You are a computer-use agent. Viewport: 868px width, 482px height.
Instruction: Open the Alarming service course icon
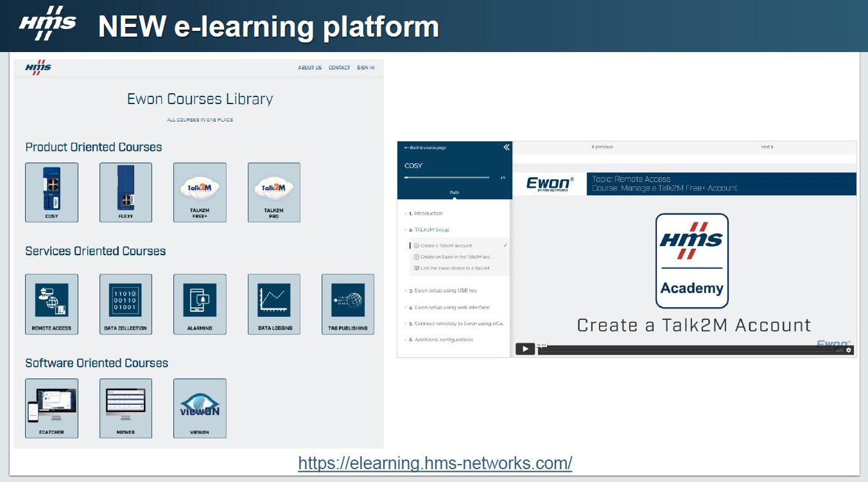[200, 304]
